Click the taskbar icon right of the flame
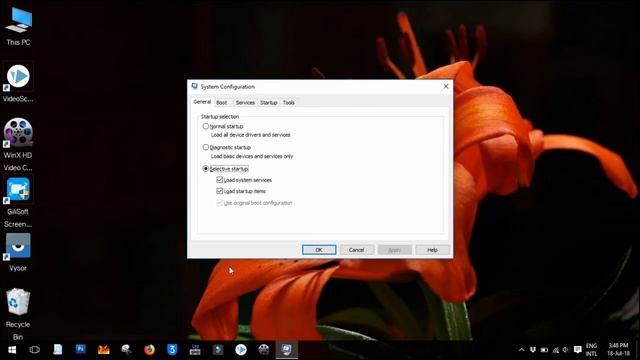Viewport: 640px width, 360px height. click(x=127, y=350)
